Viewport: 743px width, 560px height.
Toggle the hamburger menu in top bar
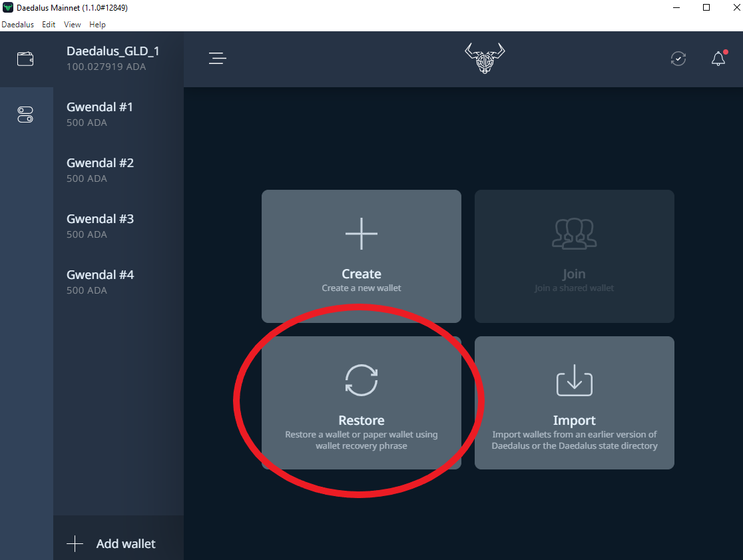218,59
